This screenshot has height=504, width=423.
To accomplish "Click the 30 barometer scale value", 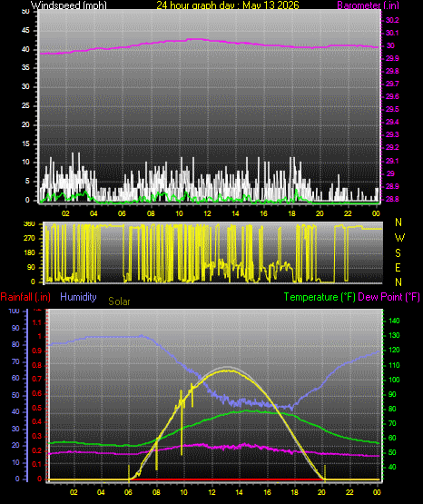I will point(390,45).
